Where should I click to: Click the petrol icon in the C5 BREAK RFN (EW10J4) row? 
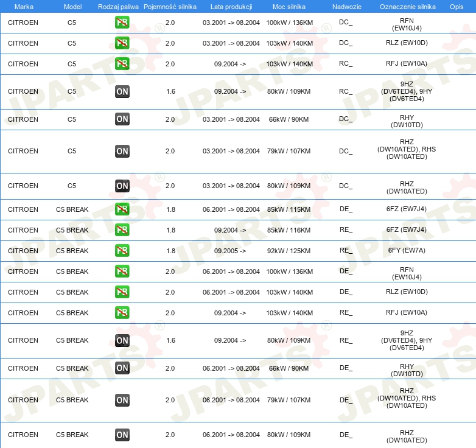tap(122, 271)
